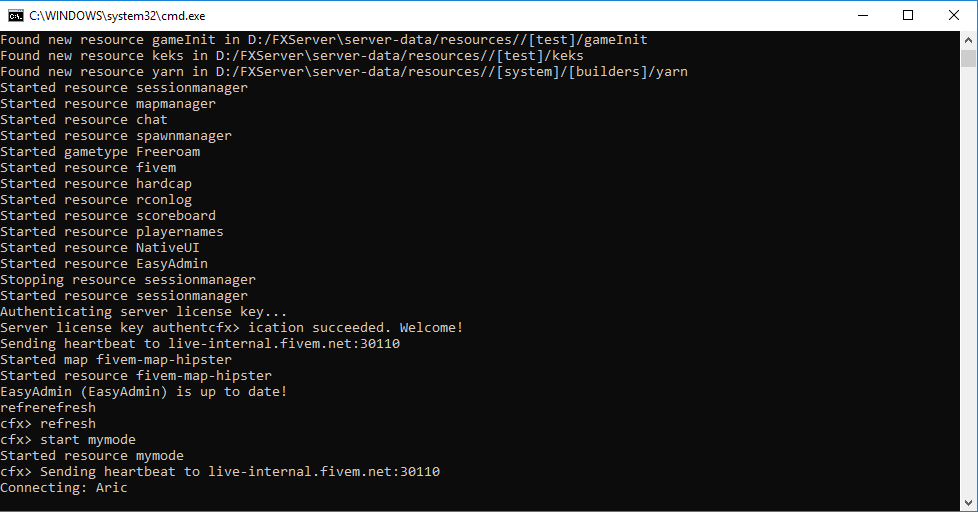This screenshot has height=512, width=978.
Task: Click the 'EasyAdmin (EasyAdmin) is up to date!' line
Action: (144, 392)
